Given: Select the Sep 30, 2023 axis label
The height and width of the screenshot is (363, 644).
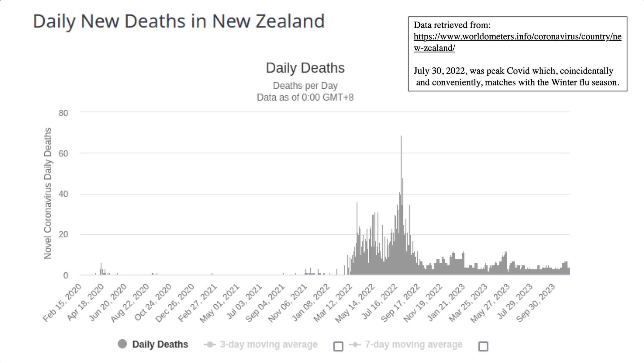Looking at the screenshot, I should [535, 302].
